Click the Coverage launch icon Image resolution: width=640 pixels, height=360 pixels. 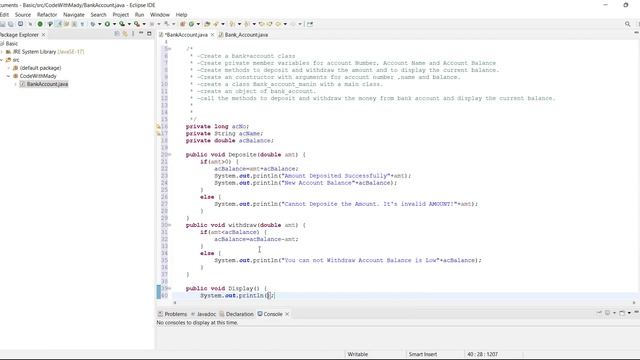(x=122, y=24)
